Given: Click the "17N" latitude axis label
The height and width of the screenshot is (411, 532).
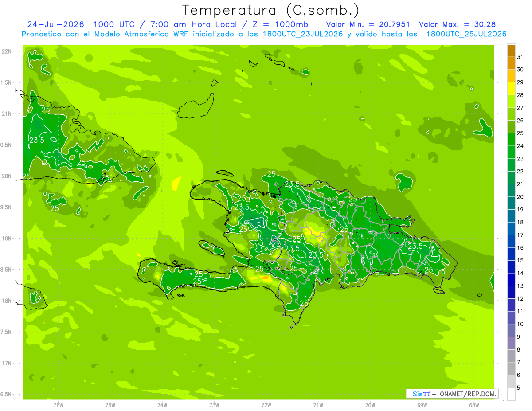Looking at the screenshot, I should pyautogui.click(x=7, y=363).
